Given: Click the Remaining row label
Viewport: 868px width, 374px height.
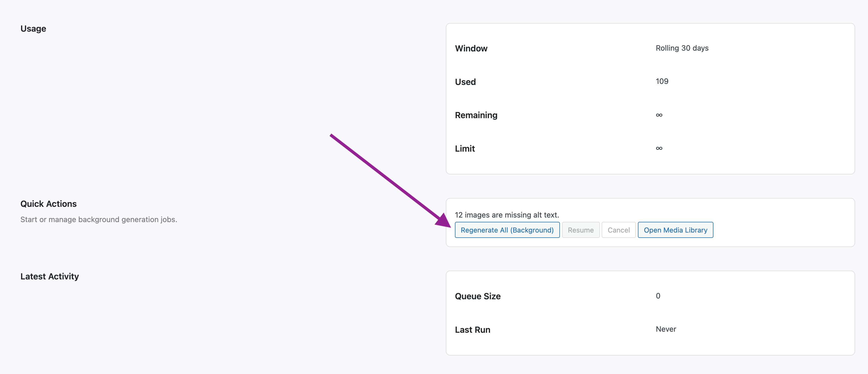Looking at the screenshot, I should (x=476, y=115).
